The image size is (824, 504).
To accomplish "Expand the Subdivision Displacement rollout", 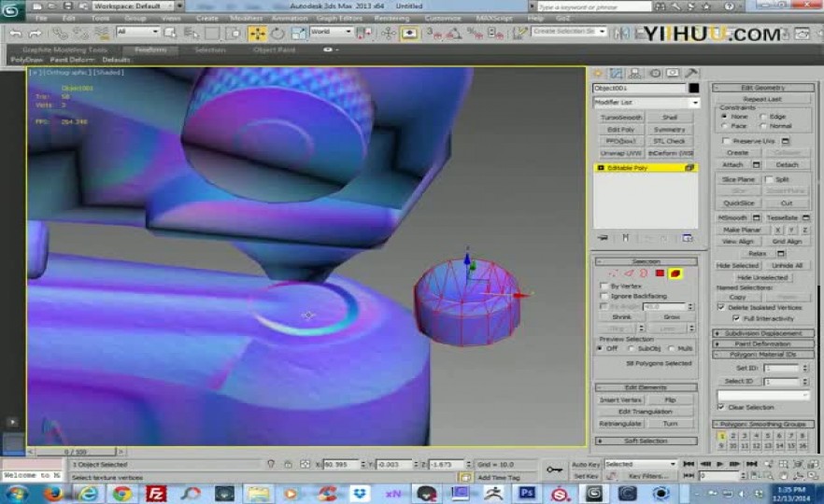I will 763,333.
